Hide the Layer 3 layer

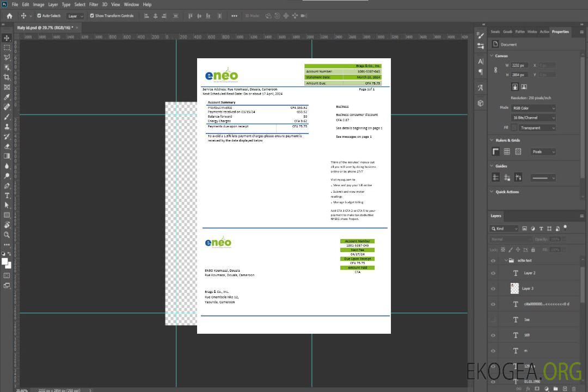click(493, 289)
